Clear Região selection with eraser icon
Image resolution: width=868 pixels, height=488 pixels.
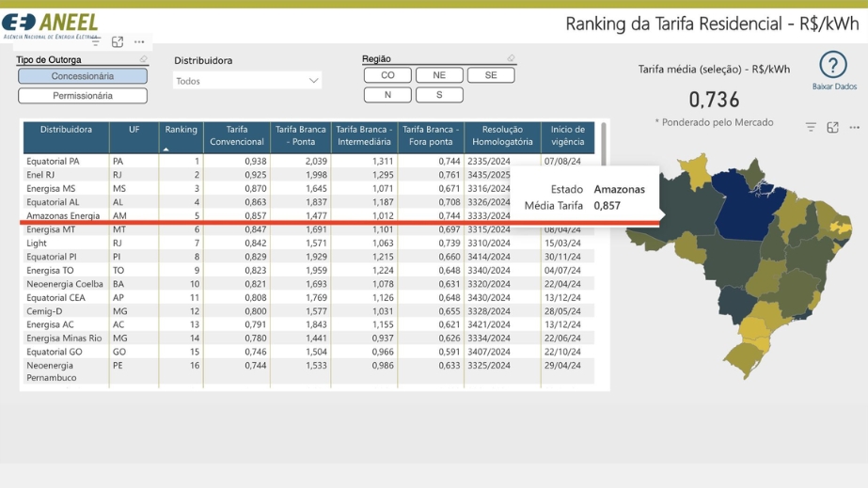(511, 58)
